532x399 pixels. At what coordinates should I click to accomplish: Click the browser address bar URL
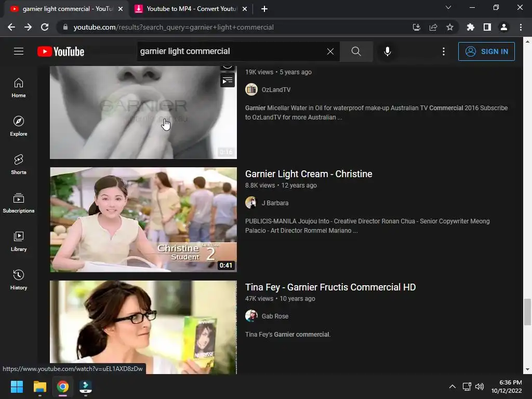(x=174, y=27)
